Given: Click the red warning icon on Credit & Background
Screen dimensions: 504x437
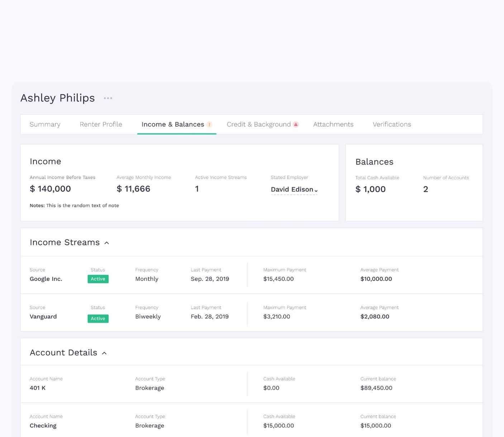Looking at the screenshot, I should [296, 124].
